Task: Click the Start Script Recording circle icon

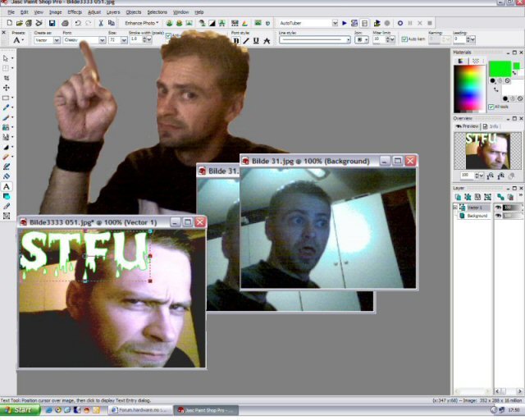Action: coord(399,23)
